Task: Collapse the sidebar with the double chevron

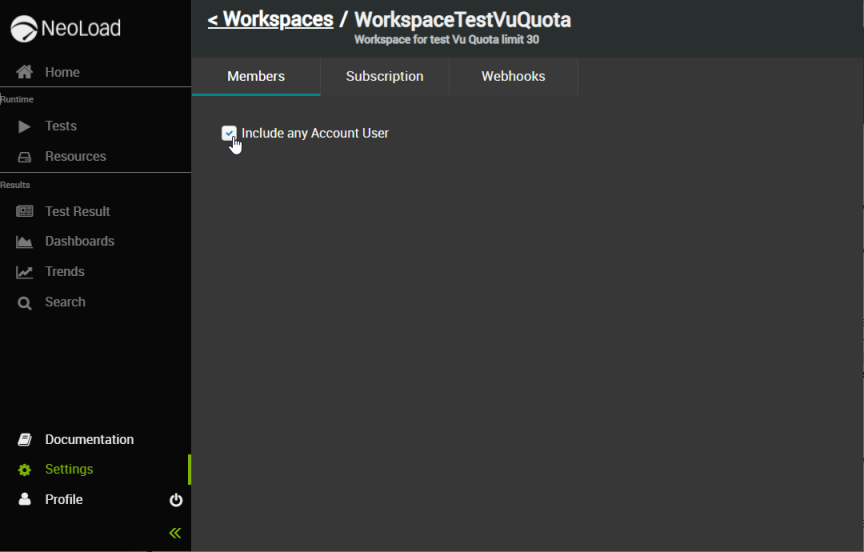Action: coord(175,533)
